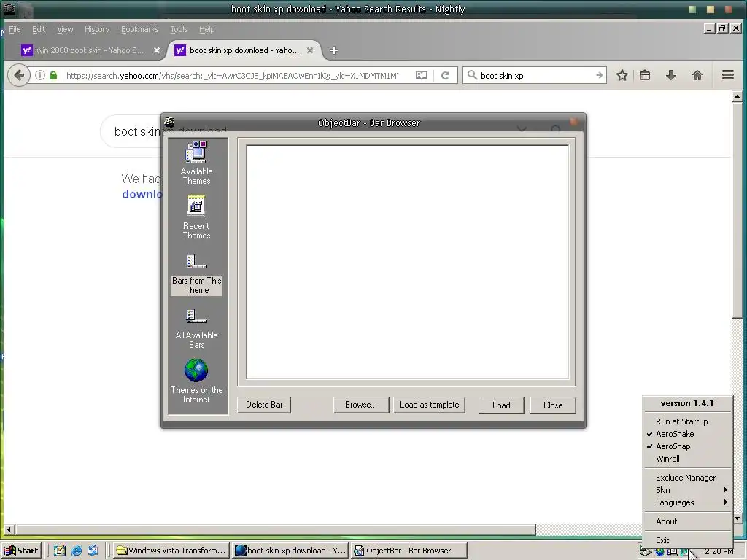Switch to ObjectBar - Bar Browser taskbar item

tap(409, 551)
